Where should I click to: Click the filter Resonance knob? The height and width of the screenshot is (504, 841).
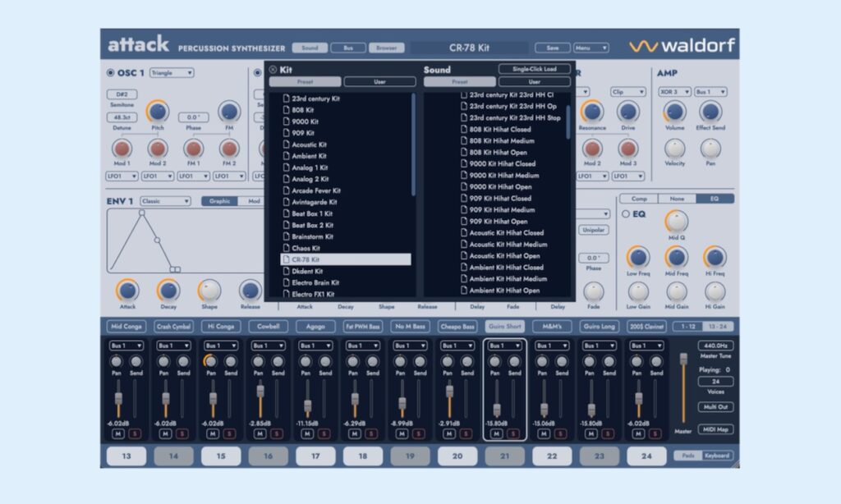pos(591,112)
